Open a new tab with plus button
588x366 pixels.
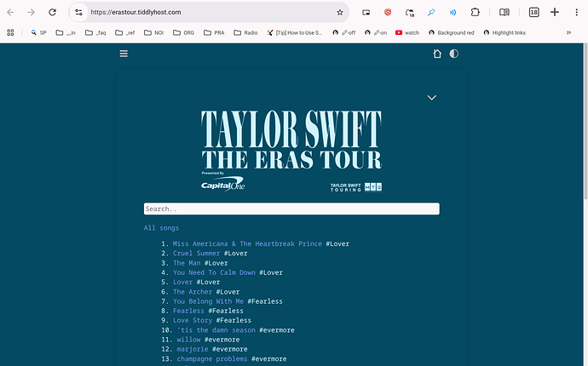click(555, 13)
